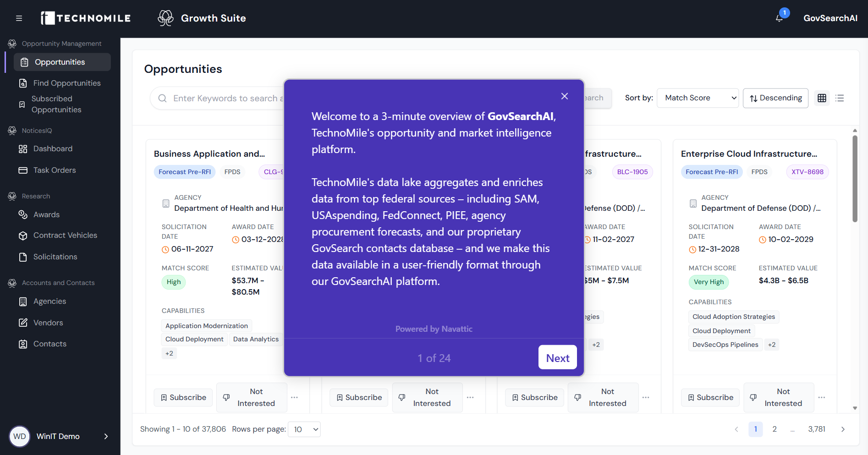Go to page 2 of results
The image size is (868, 455).
point(775,429)
